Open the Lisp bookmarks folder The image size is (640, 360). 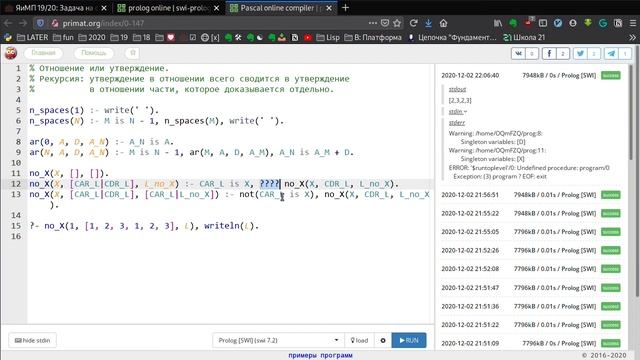328,38
